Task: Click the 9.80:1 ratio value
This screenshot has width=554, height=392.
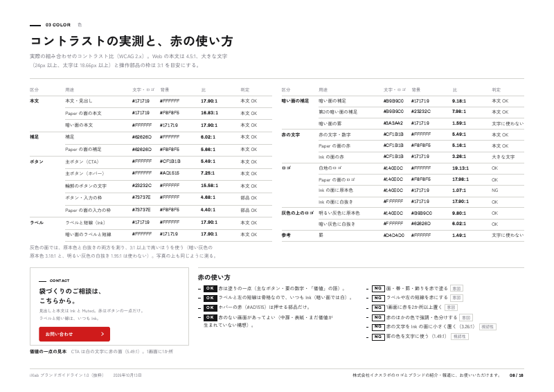Action: coord(459,213)
